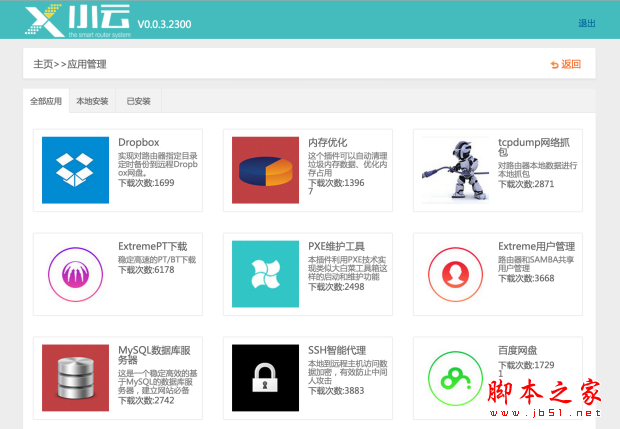This screenshot has height=429, width=620.
Task: Open the Extreme用户管理 title
Action: 537,246
